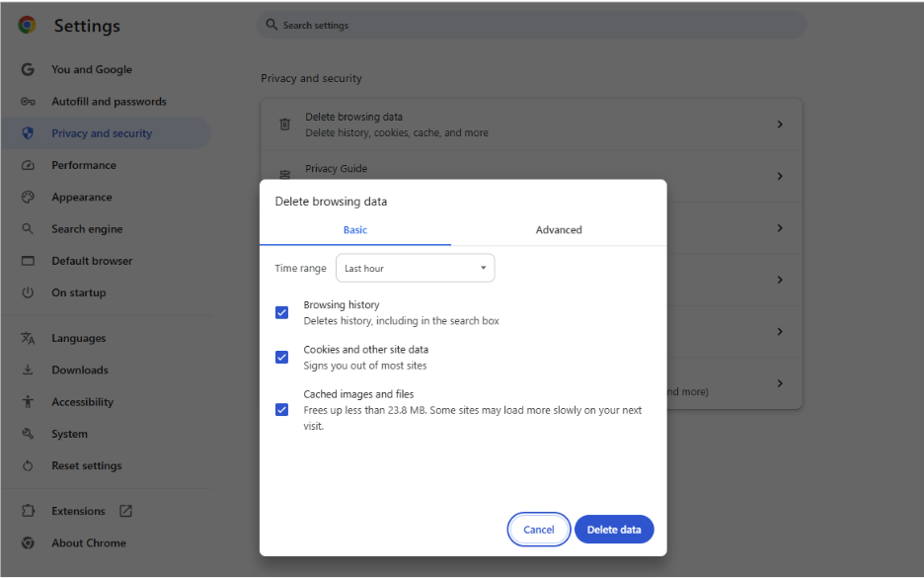Click the 'Time range' label
This screenshot has height=578, width=924.
(x=300, y=269)
